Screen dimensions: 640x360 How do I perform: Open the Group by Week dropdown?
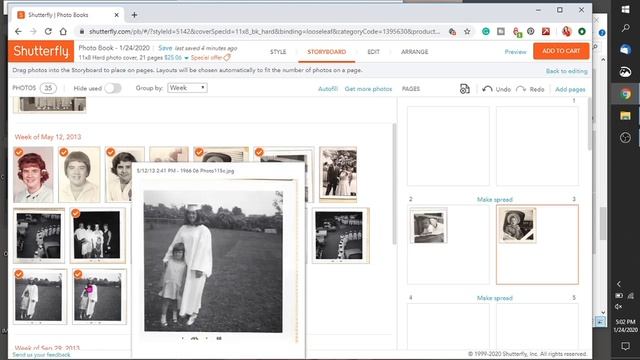click(187, 88)
